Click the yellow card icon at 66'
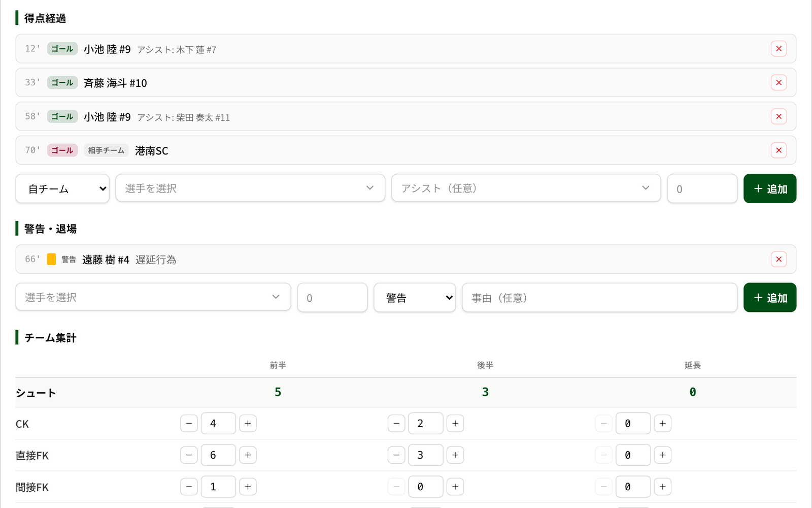Screen dimensions: 812x508 click(51, 259)
